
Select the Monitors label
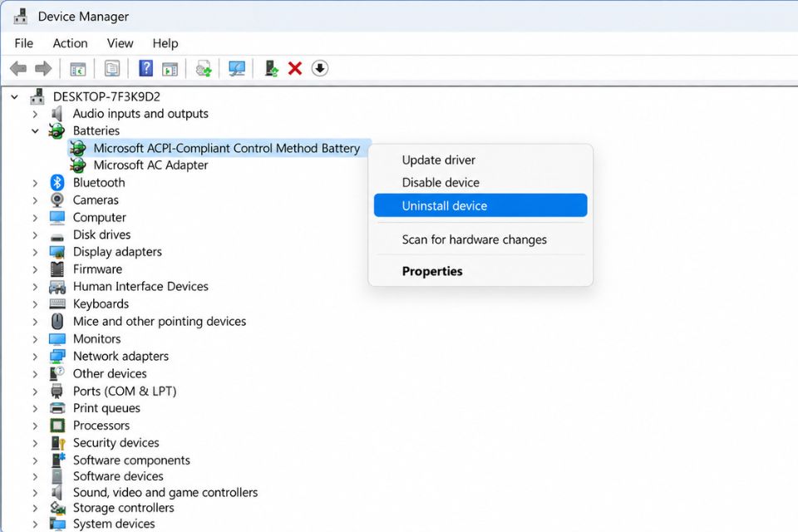pos(96,338)
